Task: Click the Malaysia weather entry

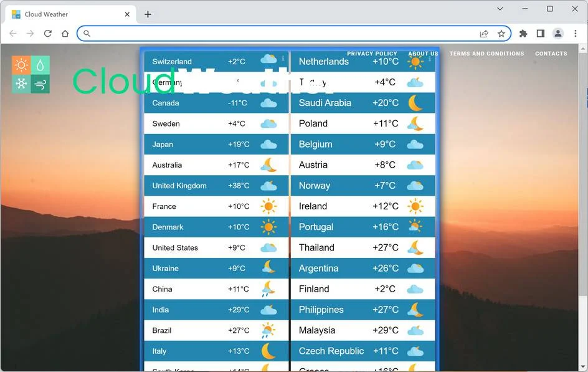Action: click(x=363, y=330)
